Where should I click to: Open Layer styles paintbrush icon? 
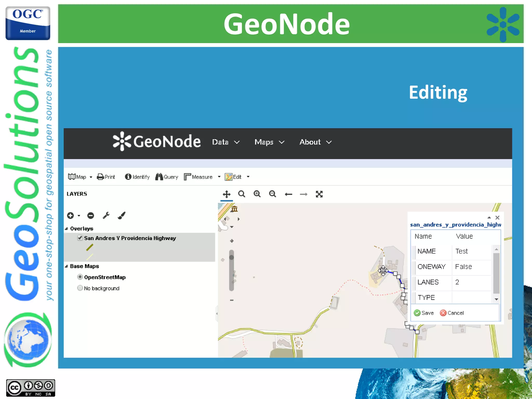pos(122,216)
